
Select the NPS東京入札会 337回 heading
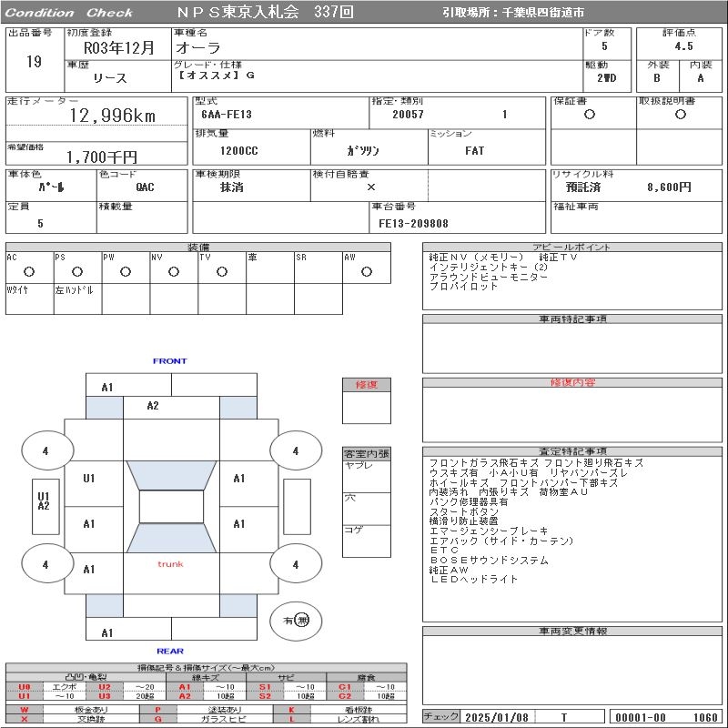point(265,12)
